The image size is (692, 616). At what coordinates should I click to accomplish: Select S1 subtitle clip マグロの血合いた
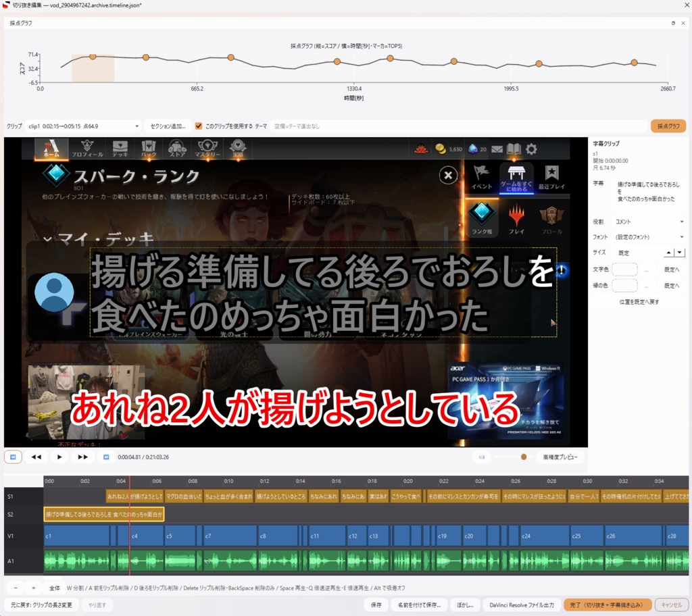click(184, 496)
